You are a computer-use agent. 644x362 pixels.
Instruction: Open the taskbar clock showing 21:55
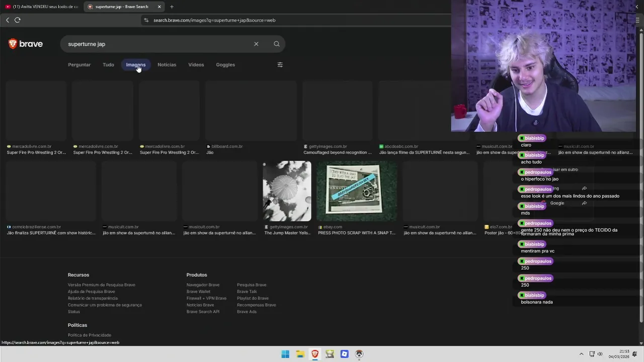[619, 354]
